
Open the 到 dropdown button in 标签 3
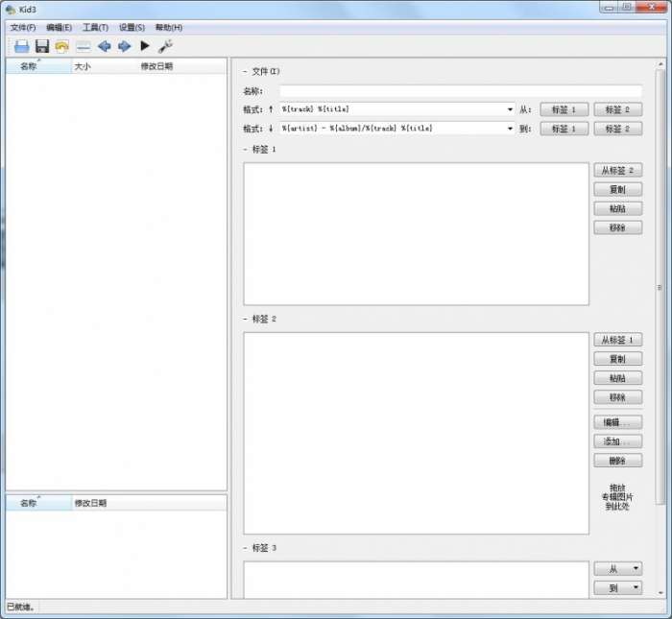point(618,587)
